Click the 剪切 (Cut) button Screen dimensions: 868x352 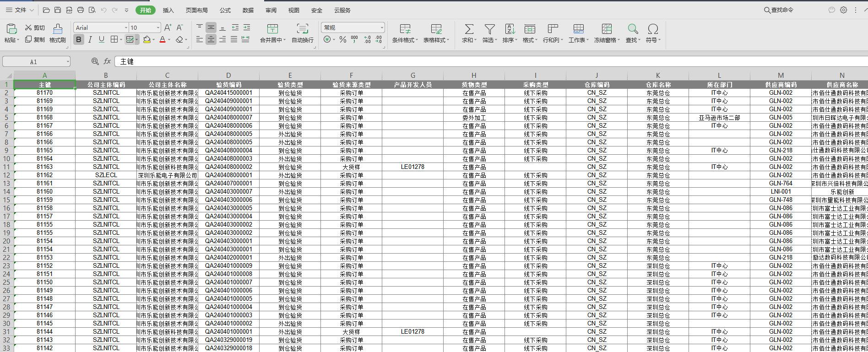35,27
